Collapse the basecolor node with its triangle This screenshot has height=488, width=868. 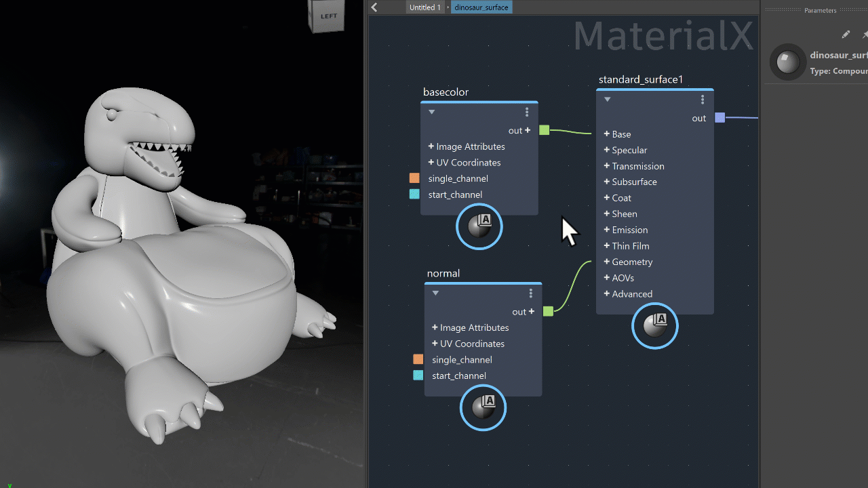coord(432,112)
